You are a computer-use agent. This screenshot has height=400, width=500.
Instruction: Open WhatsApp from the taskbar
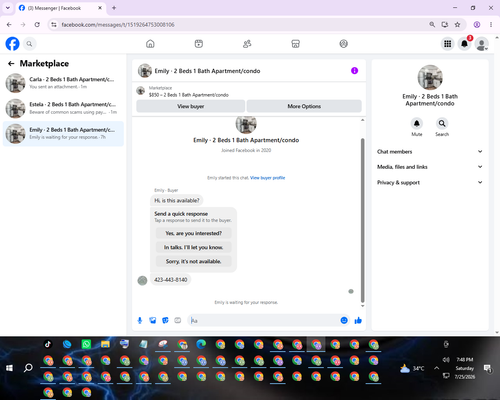[x=86, y=344]
